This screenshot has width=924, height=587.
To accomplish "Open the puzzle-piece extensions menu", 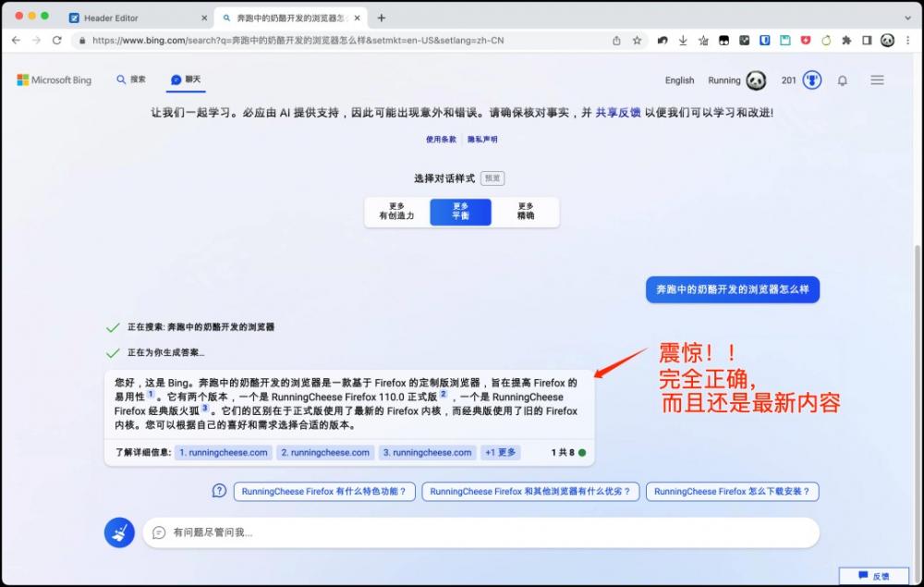I will click(846, 40).
